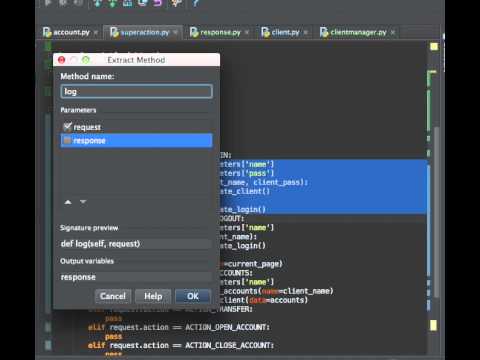Image resolution: width=480 pixels, height=360 pixels.
Task: Click left gutter marker beside ACTION_CLOSE_ACCOUNT line
Action: point(48,345)
